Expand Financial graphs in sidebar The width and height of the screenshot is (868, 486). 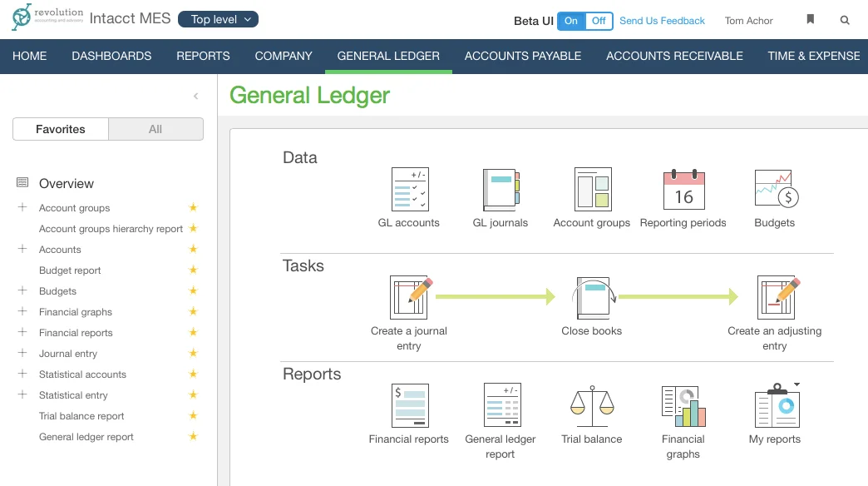22,311
